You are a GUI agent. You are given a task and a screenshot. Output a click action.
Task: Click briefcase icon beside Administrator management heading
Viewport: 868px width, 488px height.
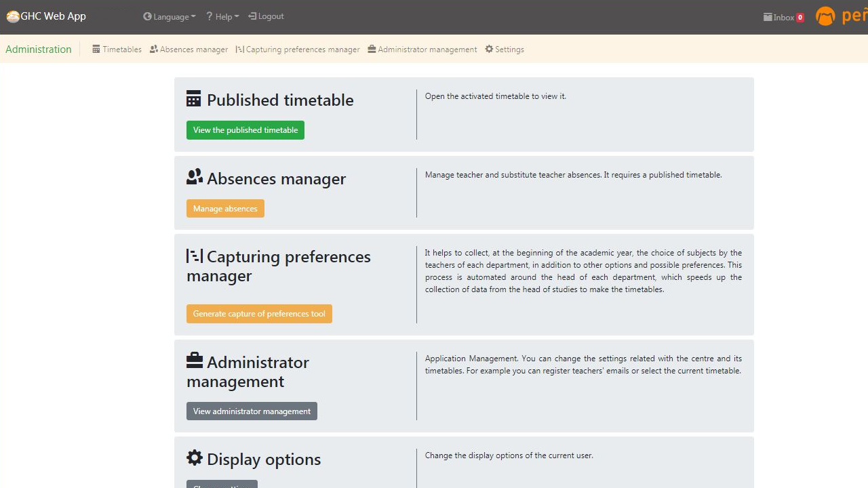pyautogui.click(x=195, y=361)
